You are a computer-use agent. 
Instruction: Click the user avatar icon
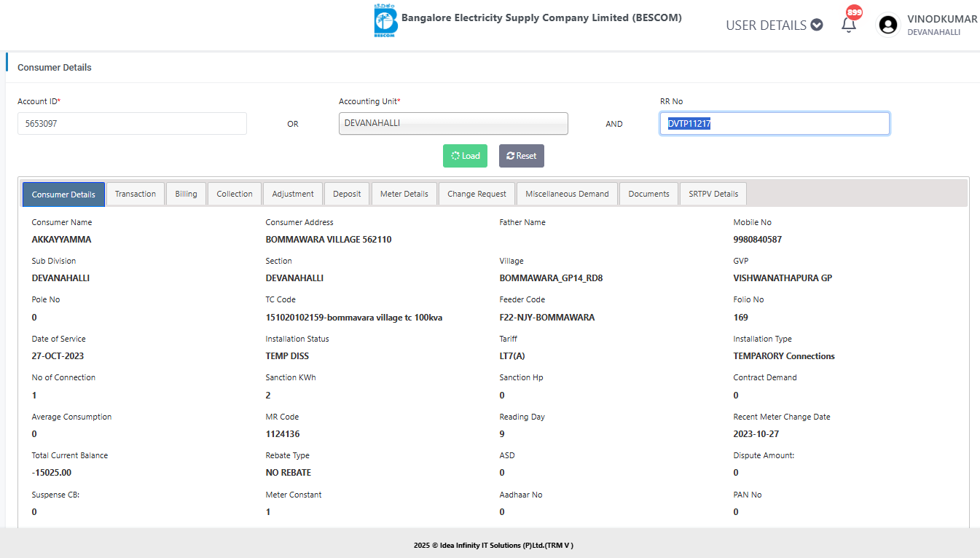887,25
